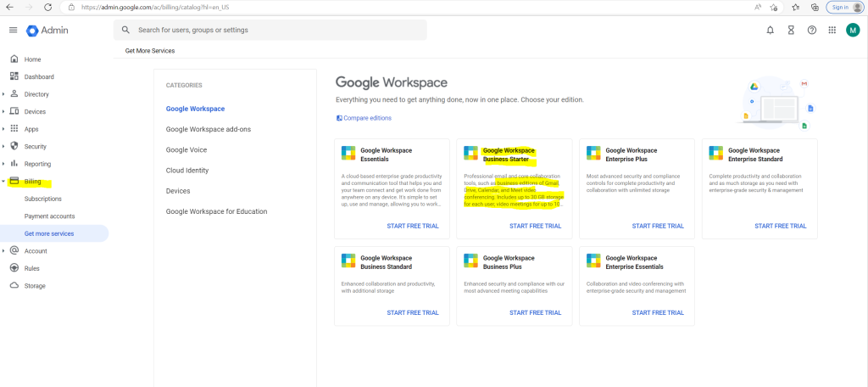Click the Home icon in sidebar

coord(14,59)
